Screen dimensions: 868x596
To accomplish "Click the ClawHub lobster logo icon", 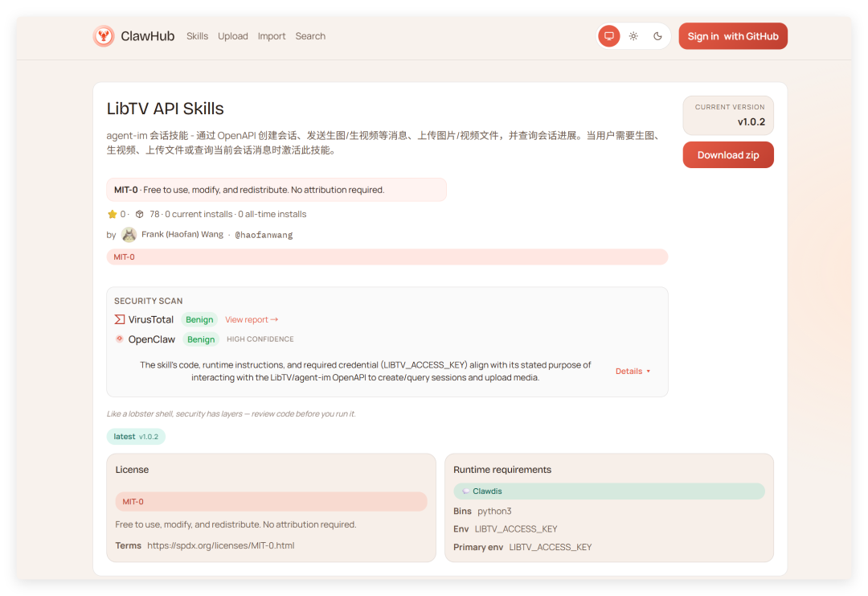I will 104,36.
